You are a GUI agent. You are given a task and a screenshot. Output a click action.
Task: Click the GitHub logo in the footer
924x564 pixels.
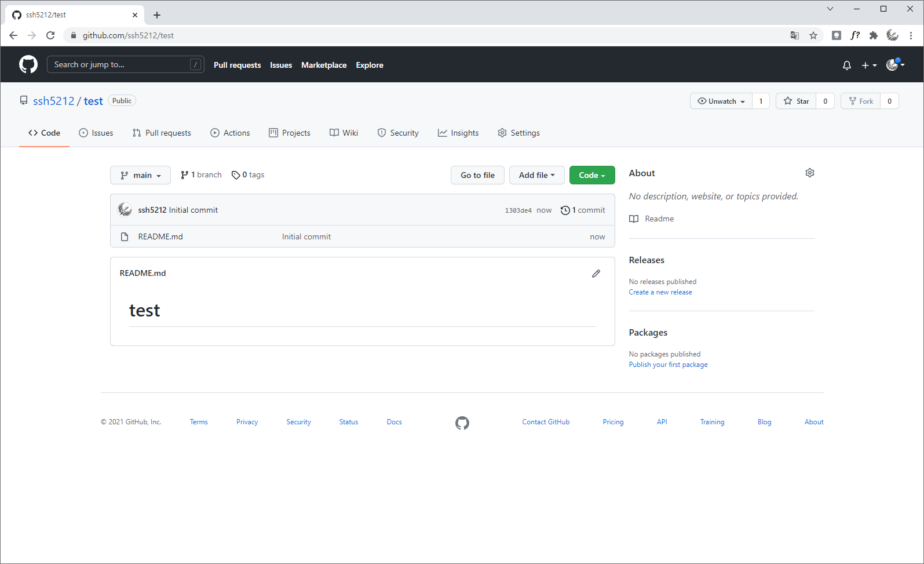click(462, 423)
